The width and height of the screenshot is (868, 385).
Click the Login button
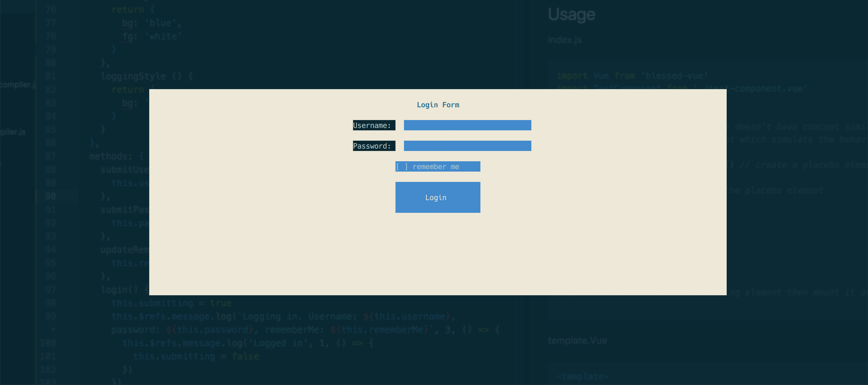click(437, 197)
